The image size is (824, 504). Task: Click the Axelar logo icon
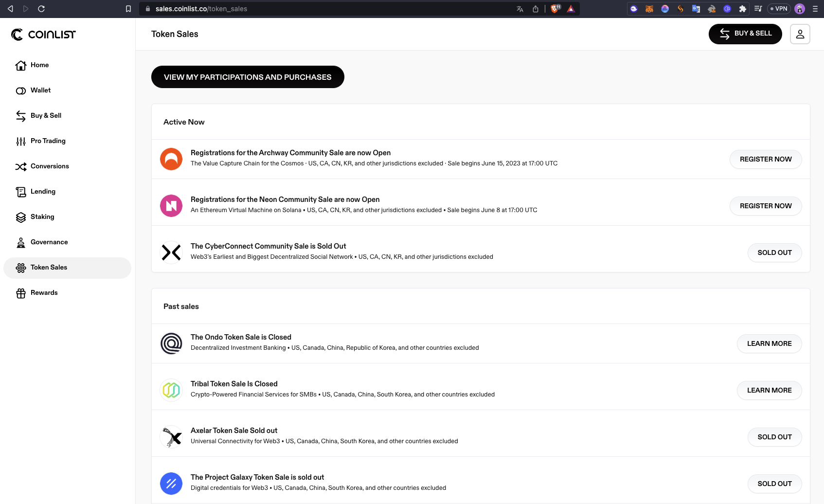tap(171, 437)
